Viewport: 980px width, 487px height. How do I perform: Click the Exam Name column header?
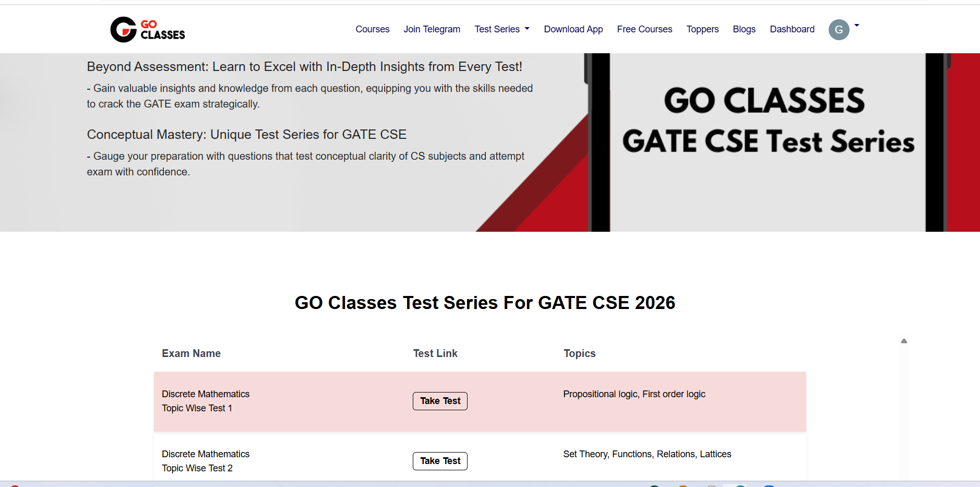(x=191, y=353)
